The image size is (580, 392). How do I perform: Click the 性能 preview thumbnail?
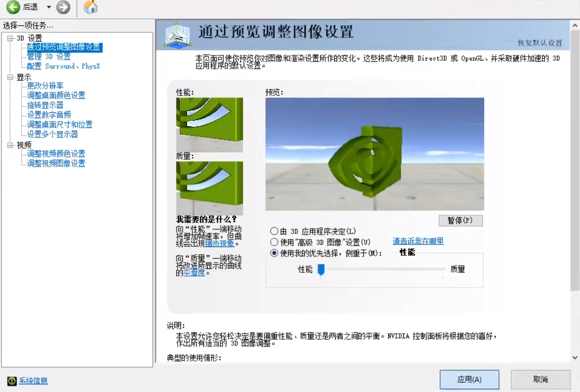click(x=210, y=124)
